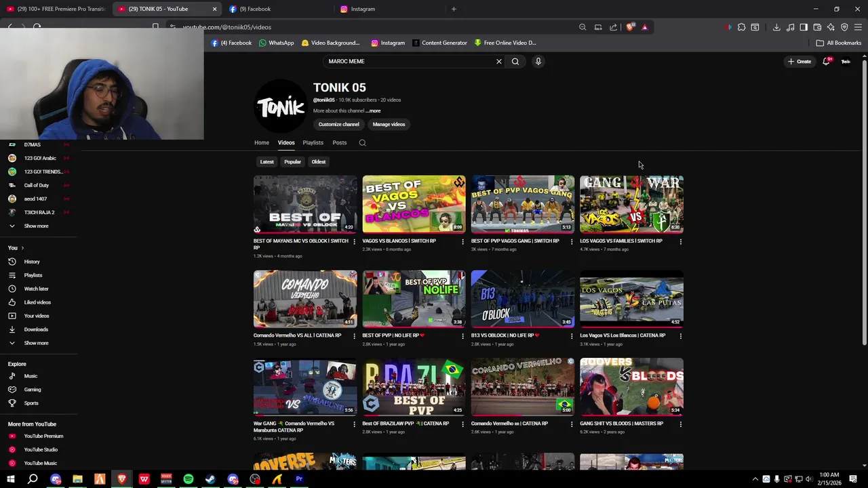This screenshot has width=868, height=488.
Task: Open browser extensions puzzle icon
Action: [x=741, y=27]
